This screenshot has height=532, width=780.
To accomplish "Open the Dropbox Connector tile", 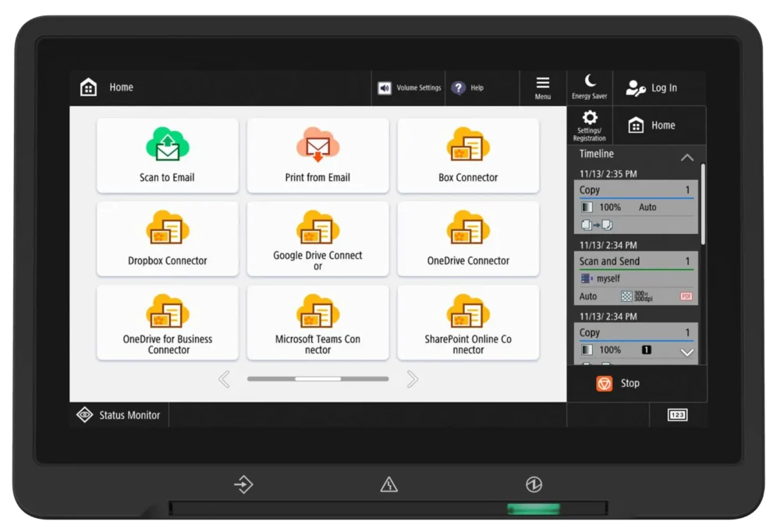I will pyautogui.click(x=167, y=239).
